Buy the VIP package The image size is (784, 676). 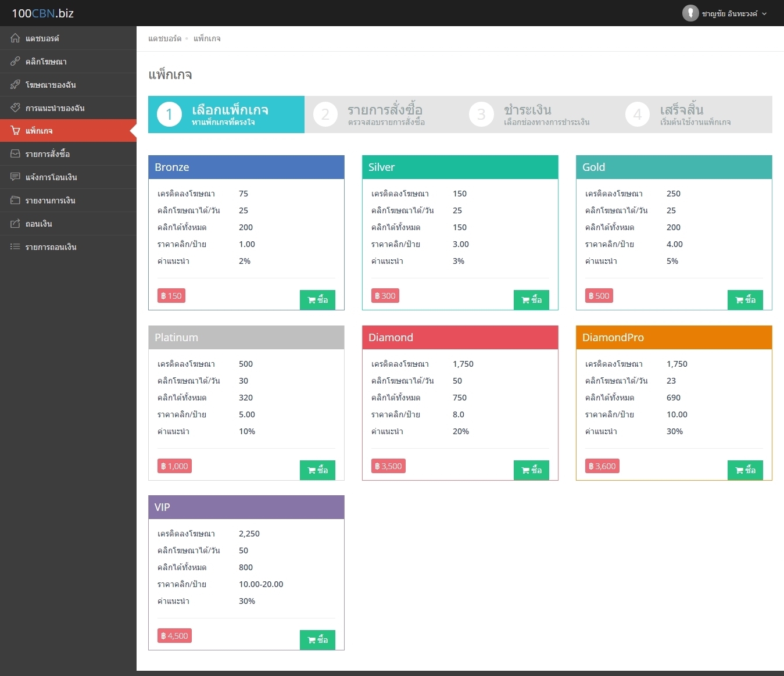(317, 640)
